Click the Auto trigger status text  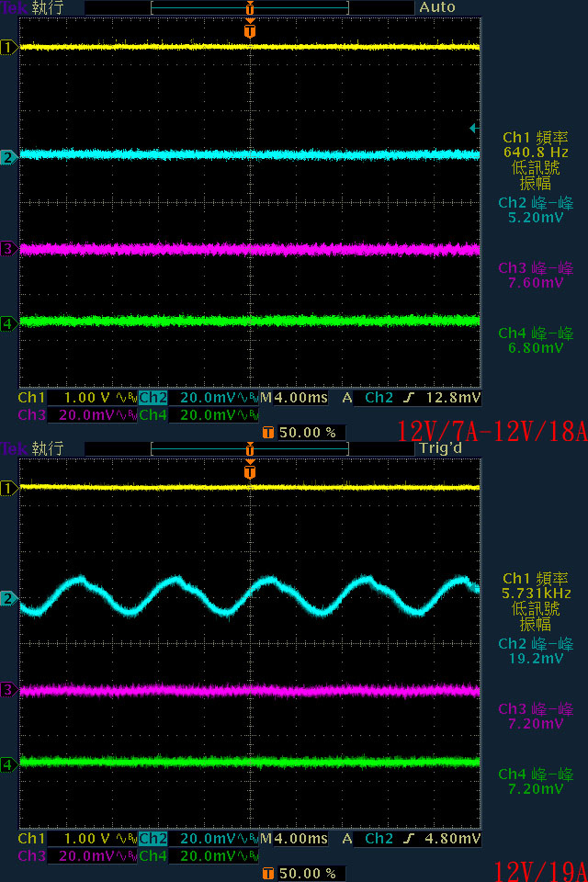pos(436,7)
